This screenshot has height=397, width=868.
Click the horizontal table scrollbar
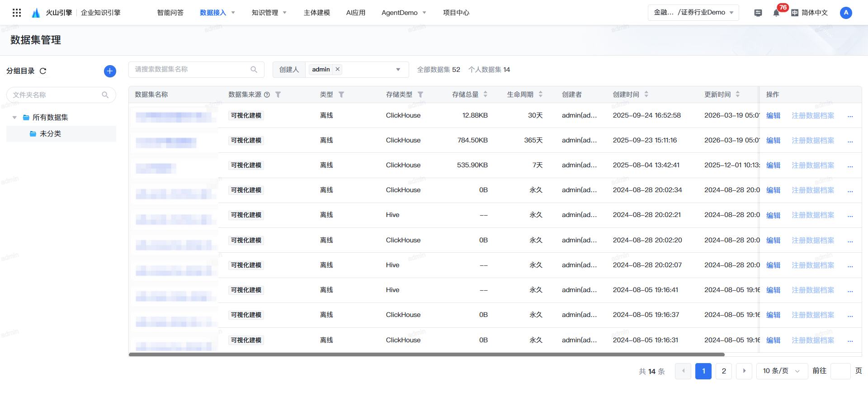click(x=426, y=354)
